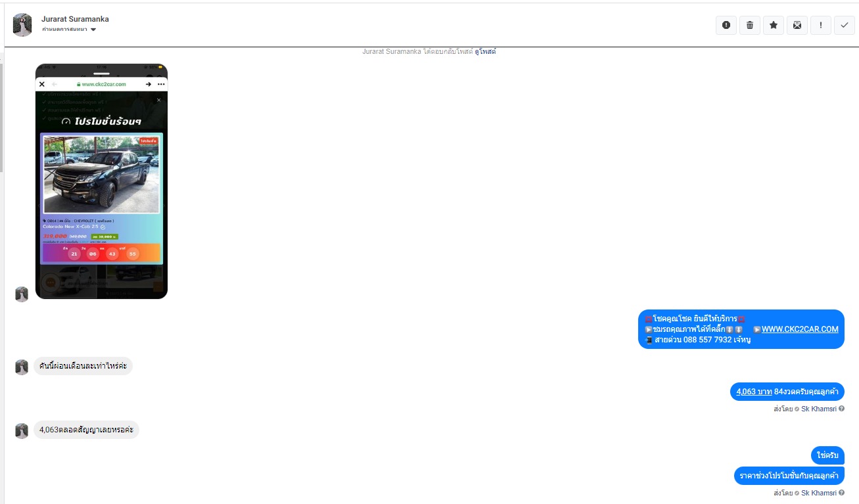This screenshot has height=504, width=859.
Task: Click the greeting line "โชคคูณโชค ยินดีให้บริการ"
Action: pos(695,319)
